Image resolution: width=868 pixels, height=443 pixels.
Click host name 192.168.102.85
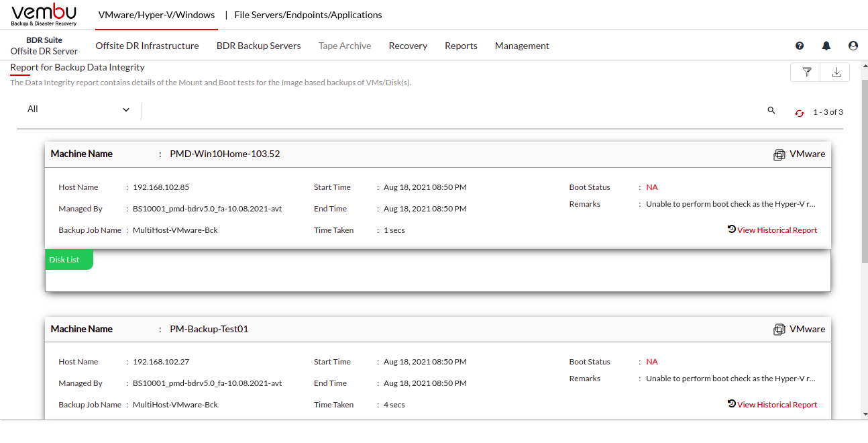point(161,187)
